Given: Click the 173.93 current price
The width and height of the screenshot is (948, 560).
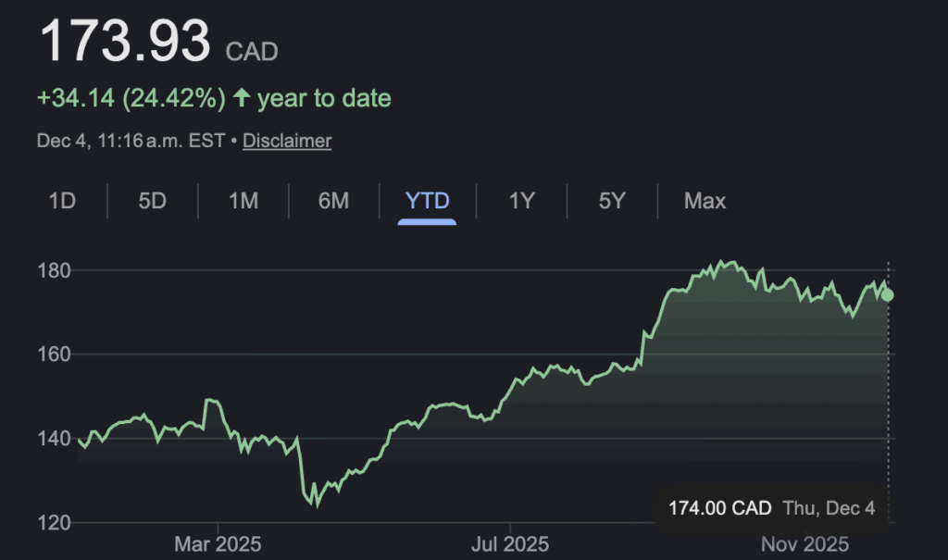Looking at the screenshot, I should [125, 42].
